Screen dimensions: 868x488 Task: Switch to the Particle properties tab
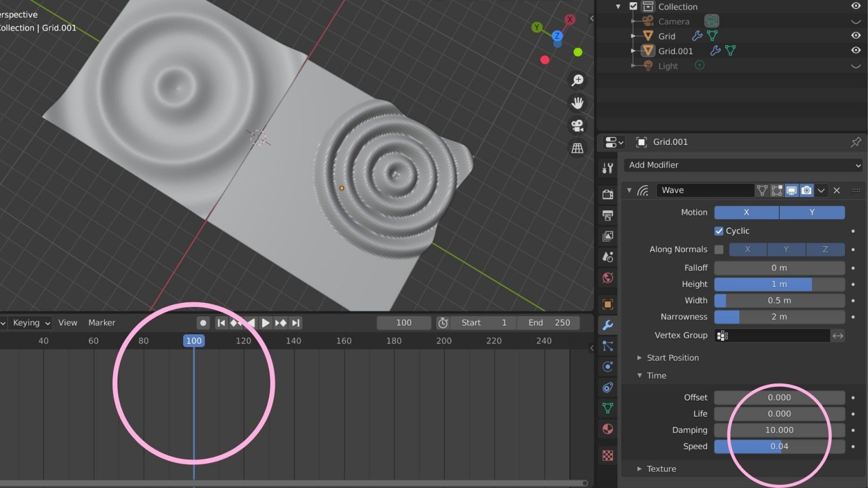[x=607, y=346]
